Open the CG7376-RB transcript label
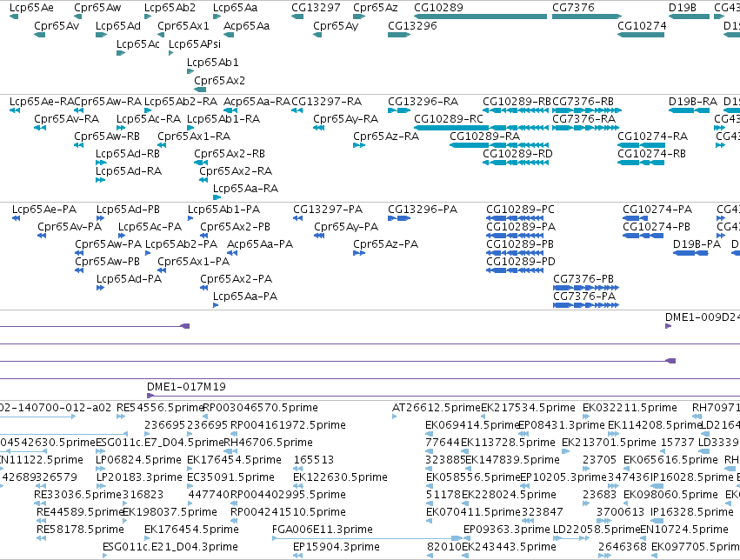 tap(583, 102)
